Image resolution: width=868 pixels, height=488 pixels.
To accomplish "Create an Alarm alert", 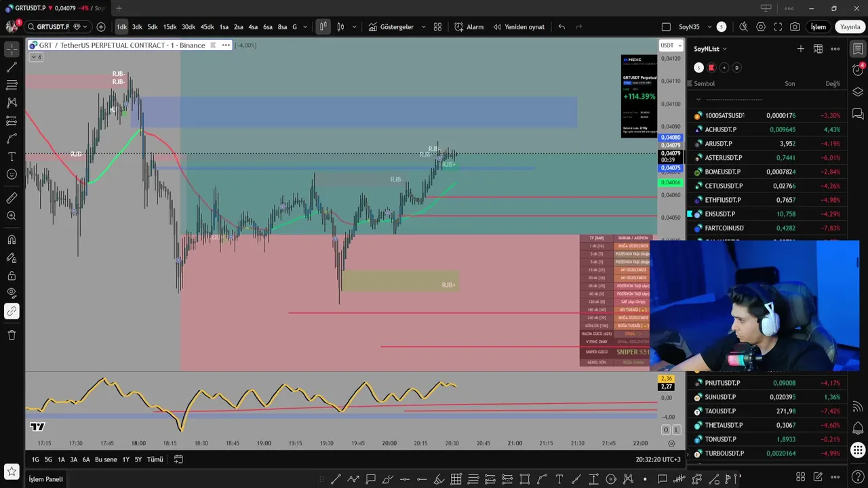I will point(469,27).
